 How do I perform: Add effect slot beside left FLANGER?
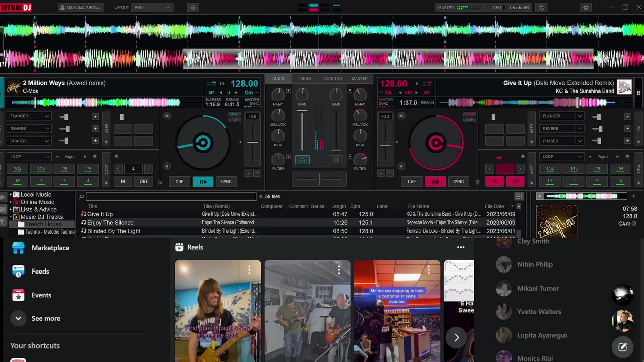pyautogui.click(x=95, y=116)
